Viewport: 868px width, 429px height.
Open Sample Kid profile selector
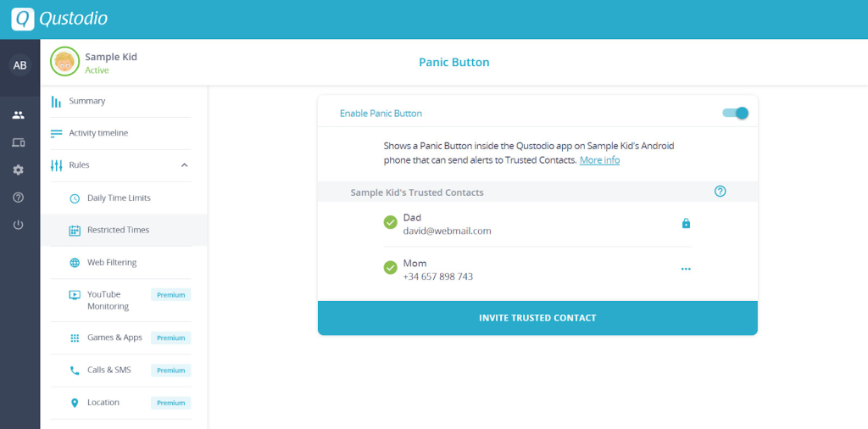[x=93, y=62]
